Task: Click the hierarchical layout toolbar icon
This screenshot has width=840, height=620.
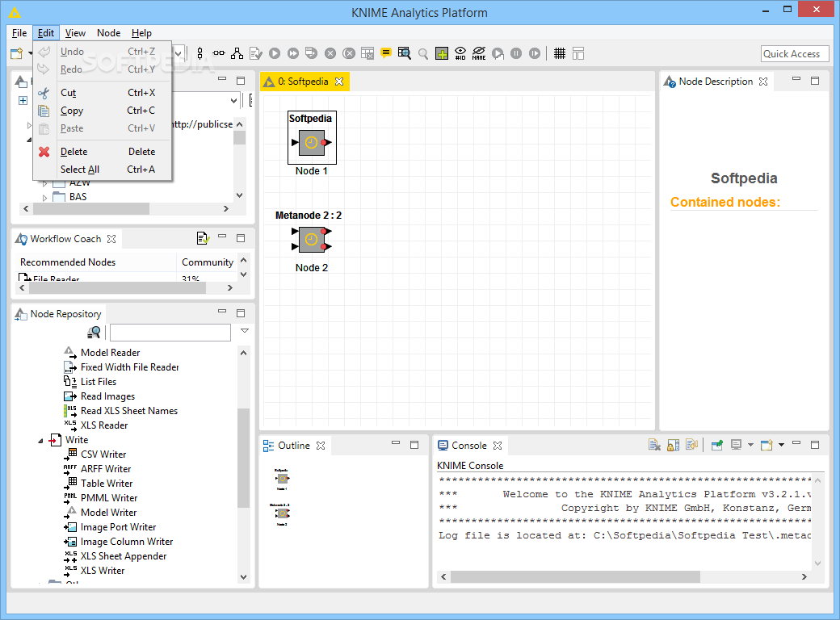Action: click(x=237, y=53)
